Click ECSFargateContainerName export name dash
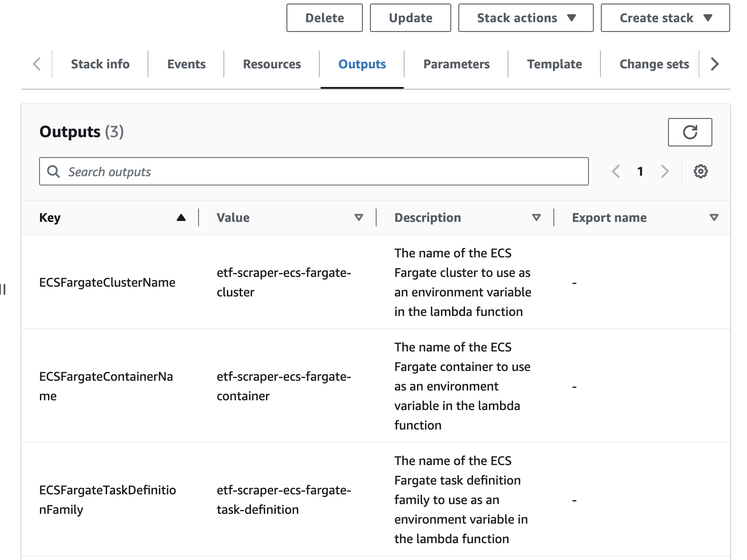747x560 pixels. pos(574,386)
